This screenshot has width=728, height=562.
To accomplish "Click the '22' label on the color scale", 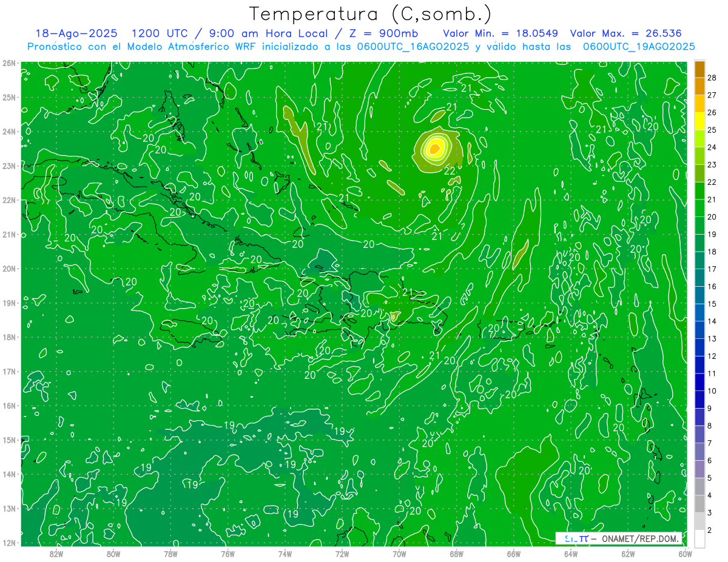I will tap(712, 182).
